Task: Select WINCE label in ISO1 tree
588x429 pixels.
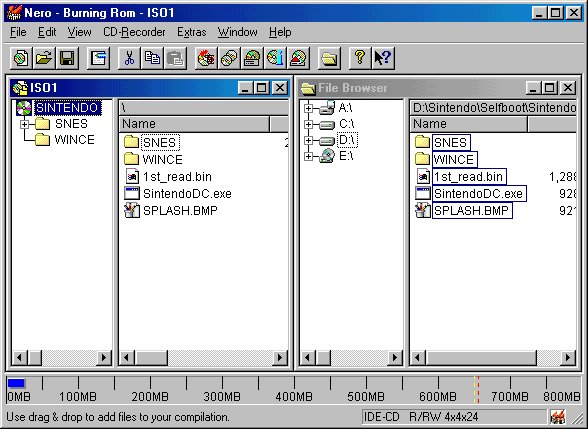Action: pyautogui.click(x=74, y=140)
